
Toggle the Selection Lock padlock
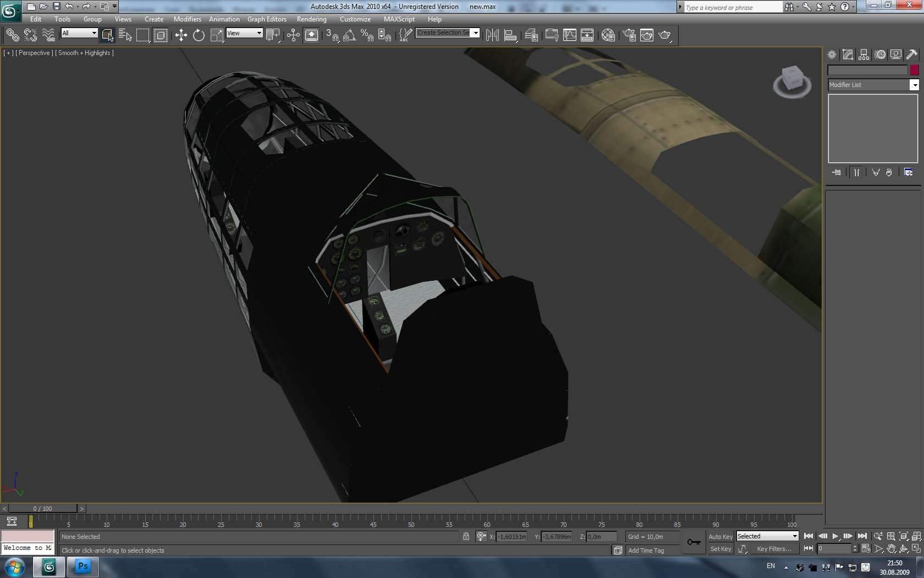click(x=466, y=537)
